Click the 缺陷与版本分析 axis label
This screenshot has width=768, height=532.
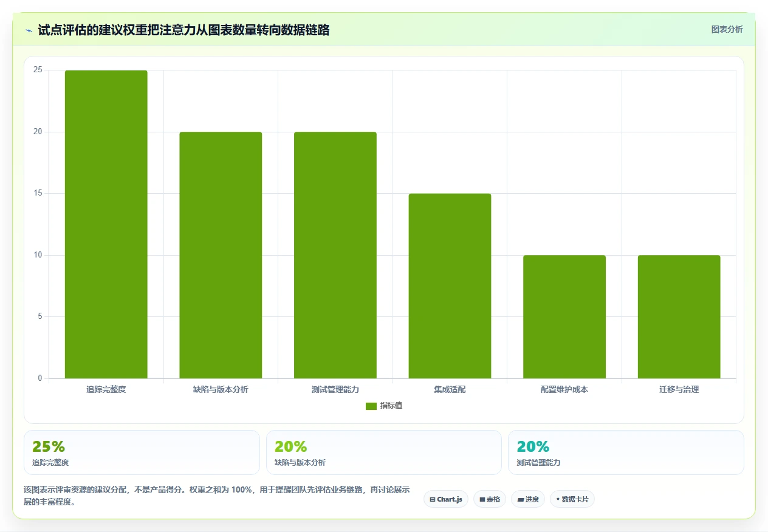(221, 389)
